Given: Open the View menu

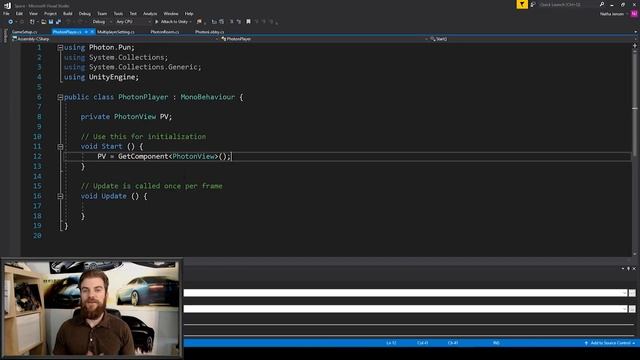Looking at the screenshot, I should pyautogui.click(x=33, y=13).
